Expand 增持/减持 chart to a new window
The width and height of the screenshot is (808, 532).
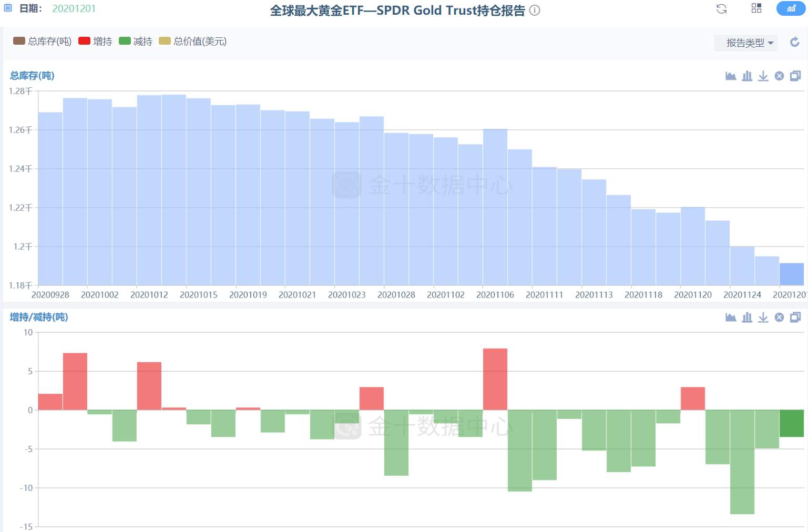[795, 317]
